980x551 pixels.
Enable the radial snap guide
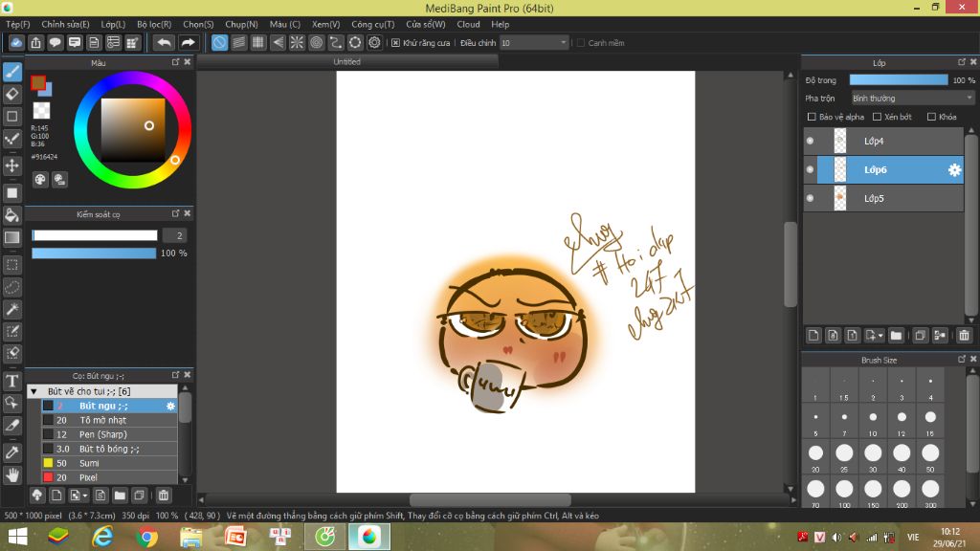point(297,42)
